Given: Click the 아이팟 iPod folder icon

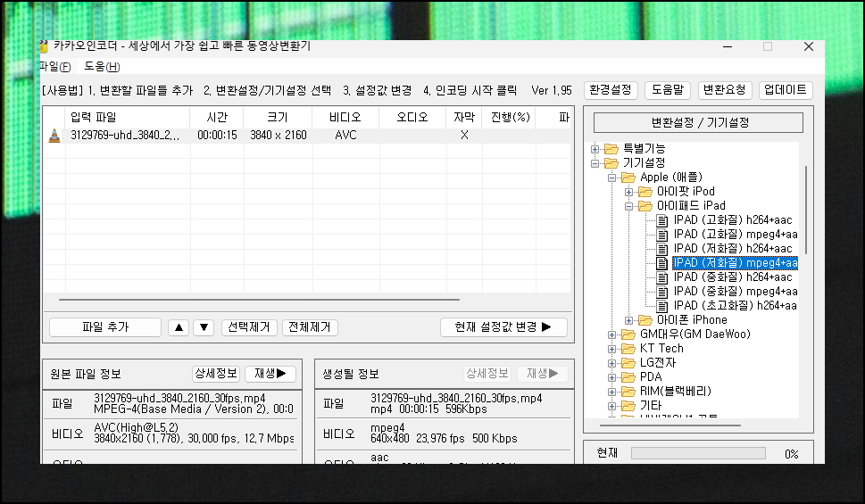Looking at the screenshot, I should pyautogui.click(x=645, y=192).
